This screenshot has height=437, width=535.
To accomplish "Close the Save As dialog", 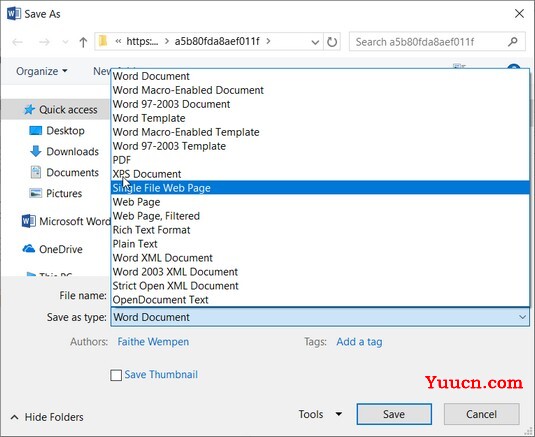I will click(519, 14).
